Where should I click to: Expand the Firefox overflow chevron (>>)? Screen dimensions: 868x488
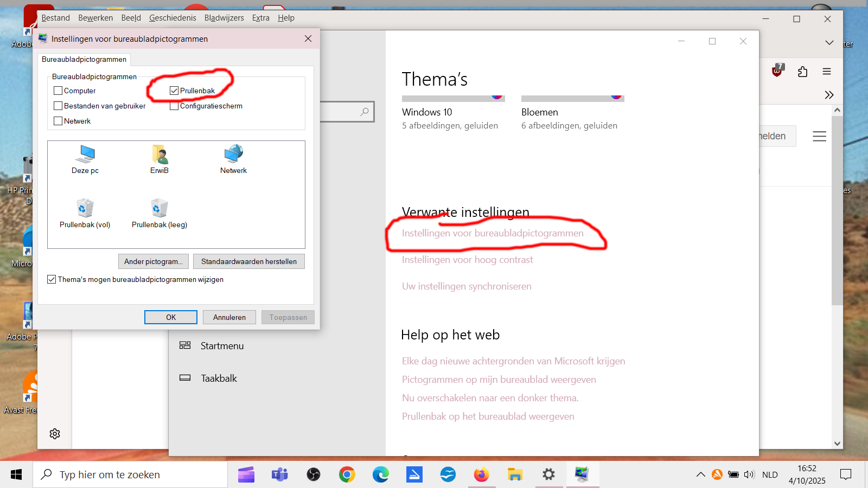point(829,95)
